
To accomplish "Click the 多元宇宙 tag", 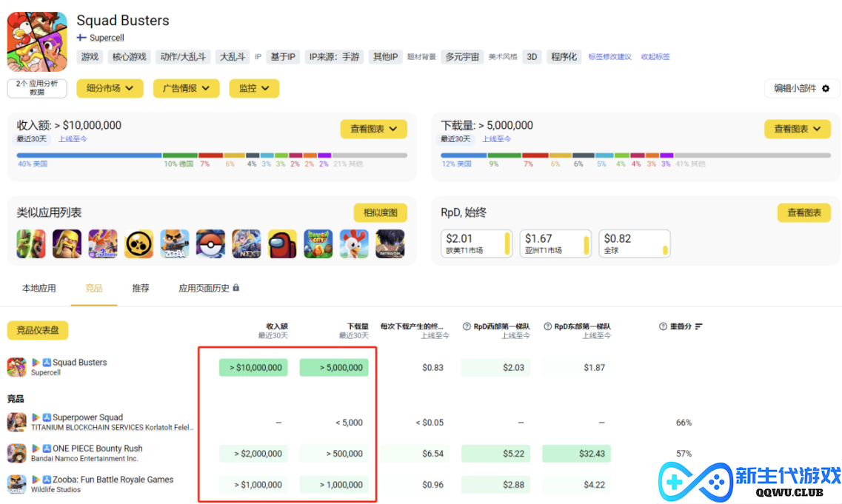I will click(462, 57).
